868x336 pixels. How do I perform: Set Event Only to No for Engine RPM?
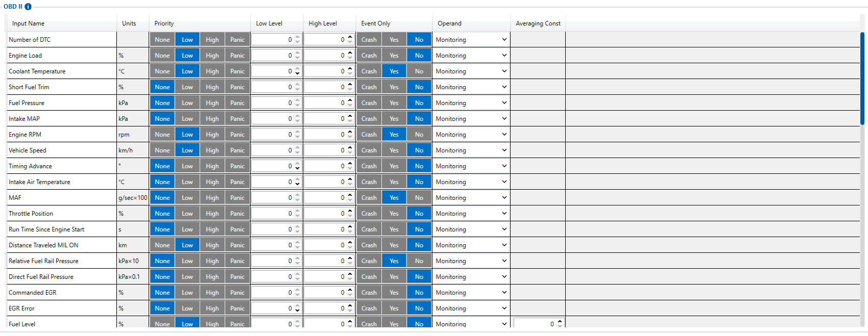tap(419, 135)
